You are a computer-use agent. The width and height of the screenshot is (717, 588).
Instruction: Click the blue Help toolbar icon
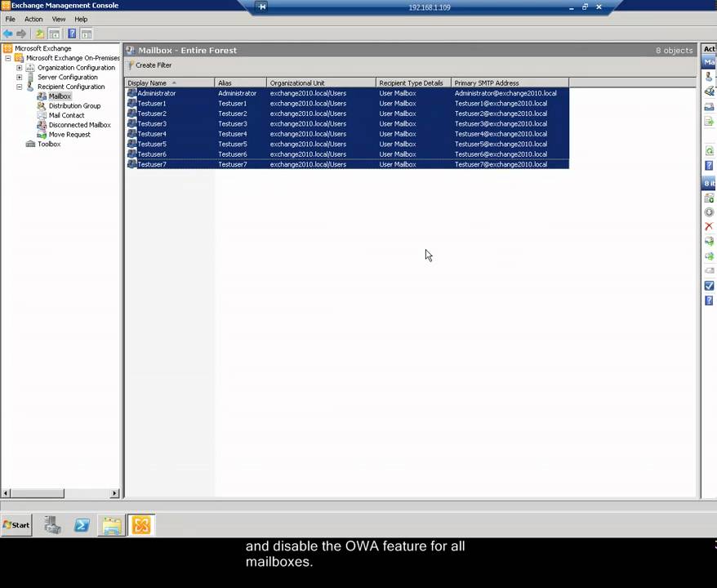[x=72, y=33]
